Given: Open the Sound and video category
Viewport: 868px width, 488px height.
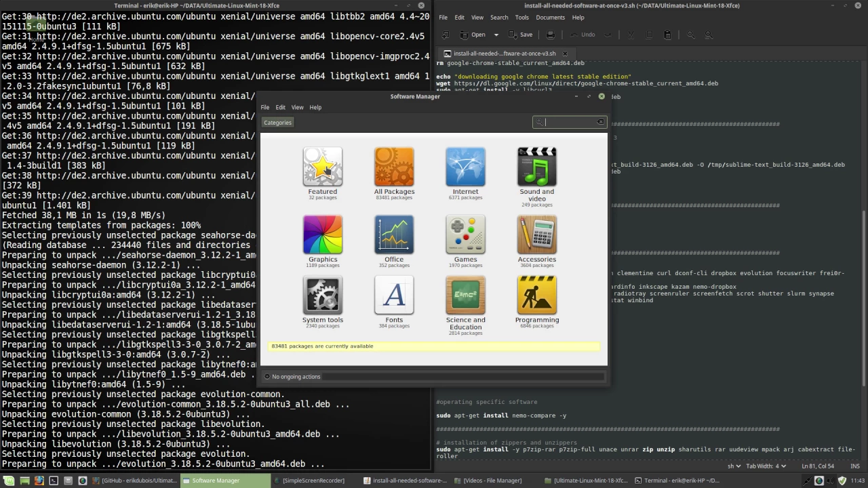Looking at the screenshot, I should [537, 176].
